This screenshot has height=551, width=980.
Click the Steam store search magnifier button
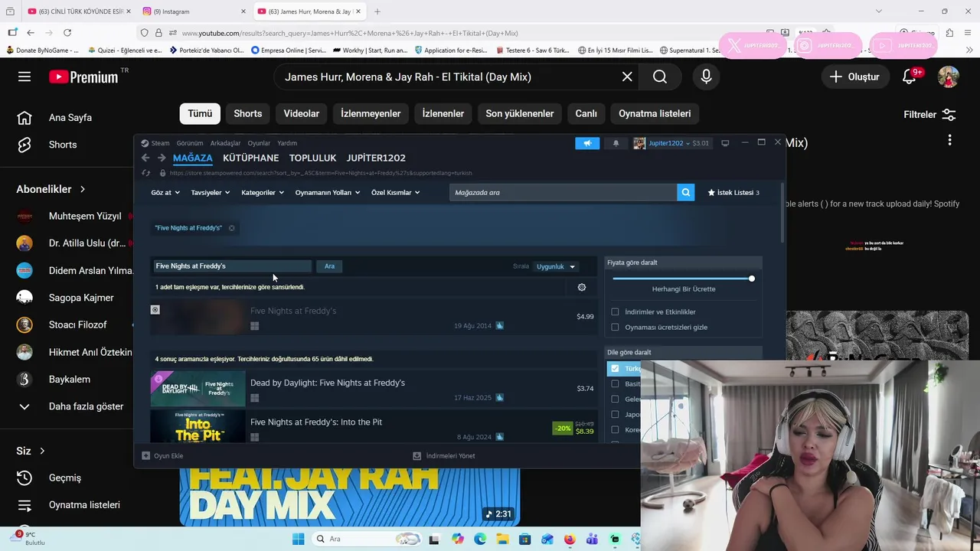tap(686, 193)
